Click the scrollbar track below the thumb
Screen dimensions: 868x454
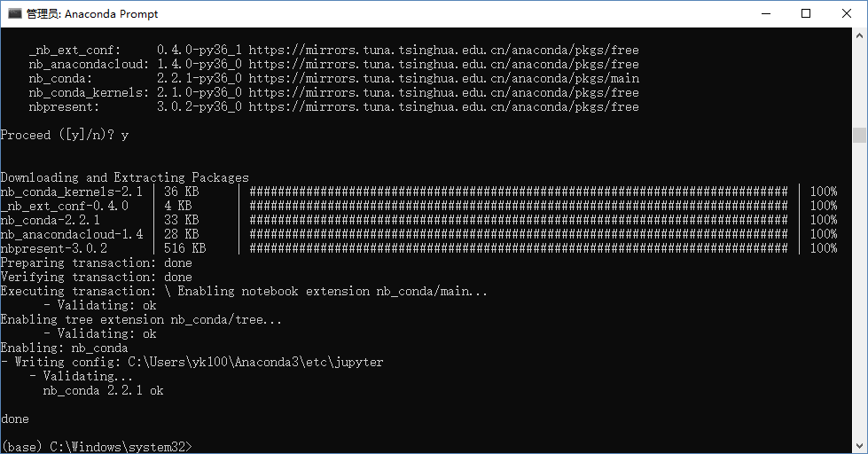[x=859, y=291]
